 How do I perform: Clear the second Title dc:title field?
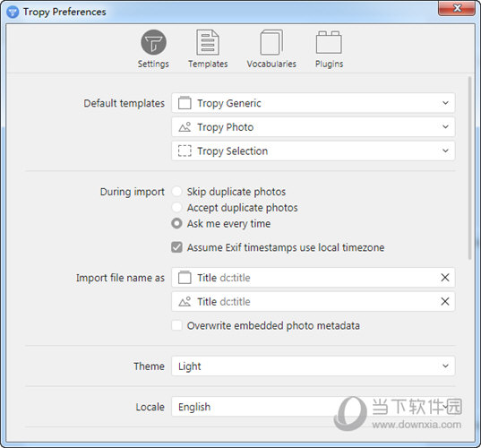point(445,301)
